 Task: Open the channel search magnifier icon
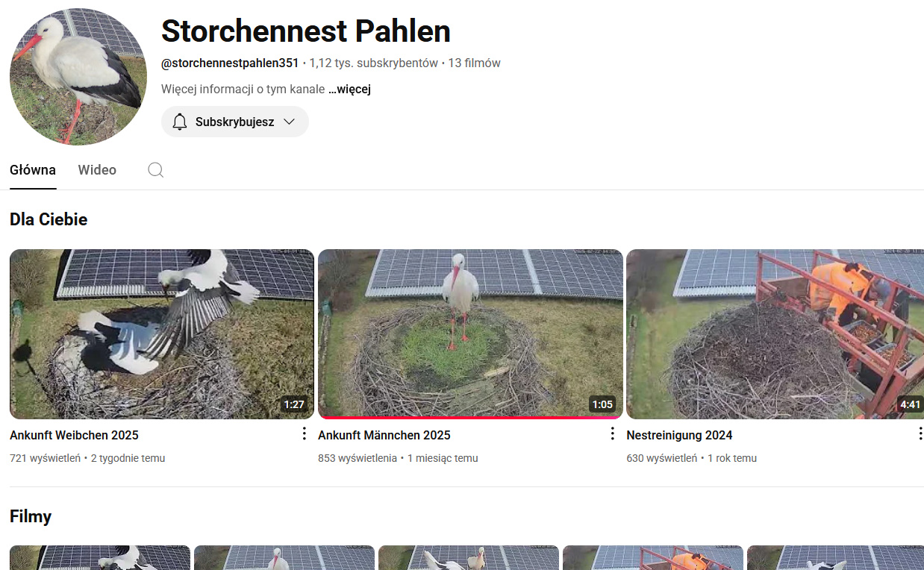click(x=155, y=170)
